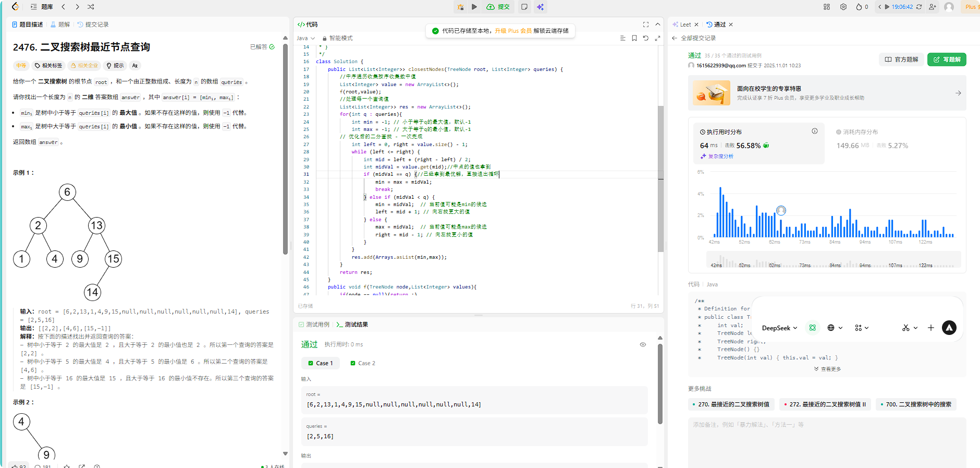Toggle the green deep-thinking atom icon
The image size is (980, 468).
pyautogui.click(x=812, y=328)
